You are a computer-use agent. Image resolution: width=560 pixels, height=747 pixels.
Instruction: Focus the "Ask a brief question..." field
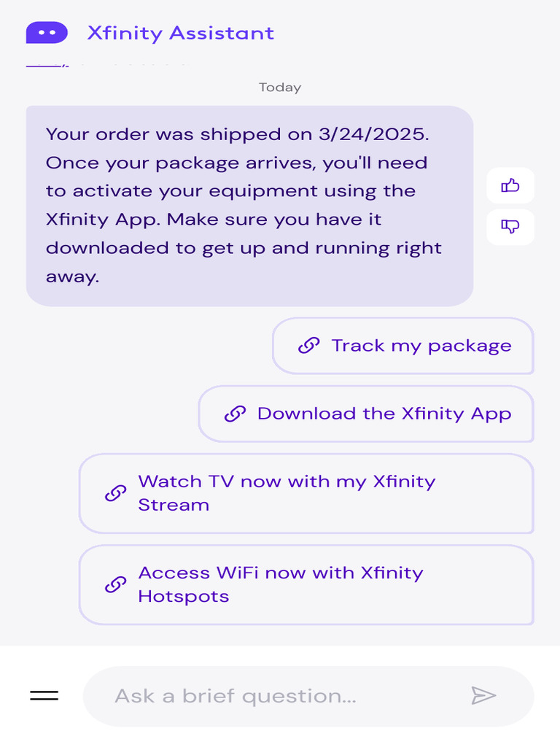point(284,696)
